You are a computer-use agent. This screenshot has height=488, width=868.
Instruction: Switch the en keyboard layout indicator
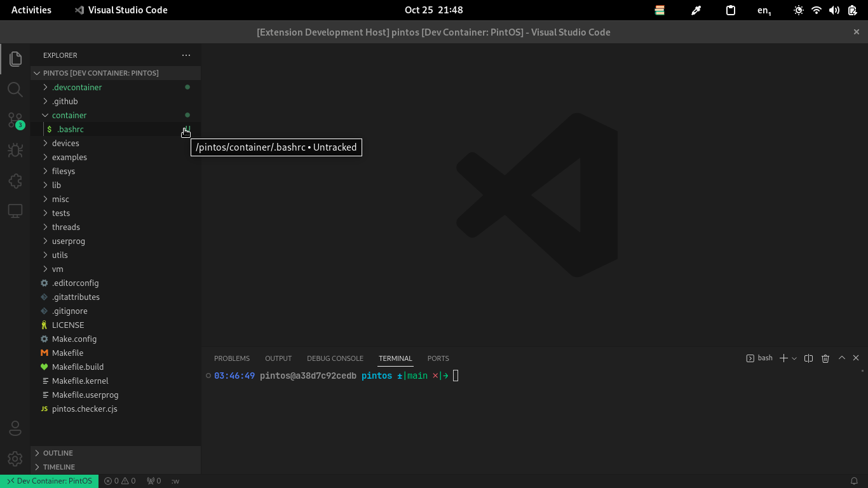[x=764, y=10]
